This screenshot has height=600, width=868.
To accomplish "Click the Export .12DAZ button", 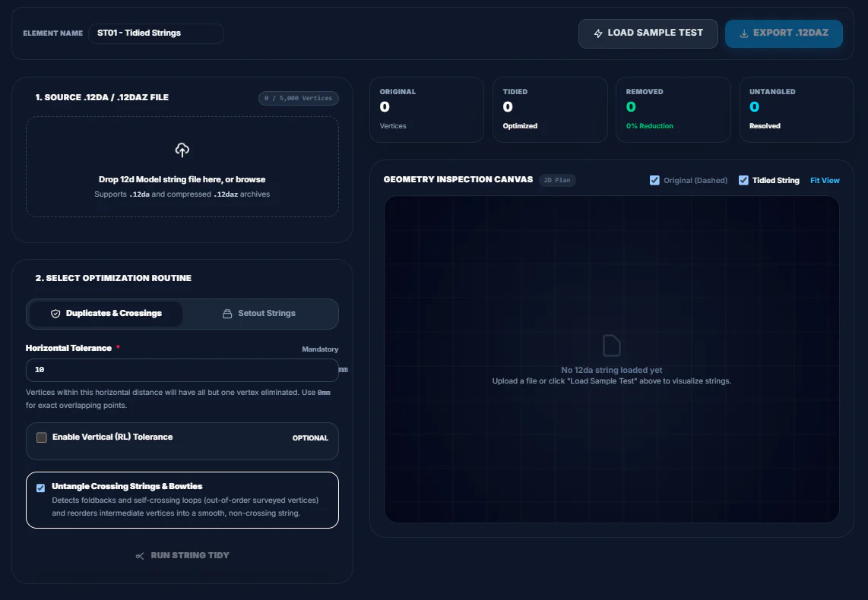I will pyautogui.click(x=784, y=33).
